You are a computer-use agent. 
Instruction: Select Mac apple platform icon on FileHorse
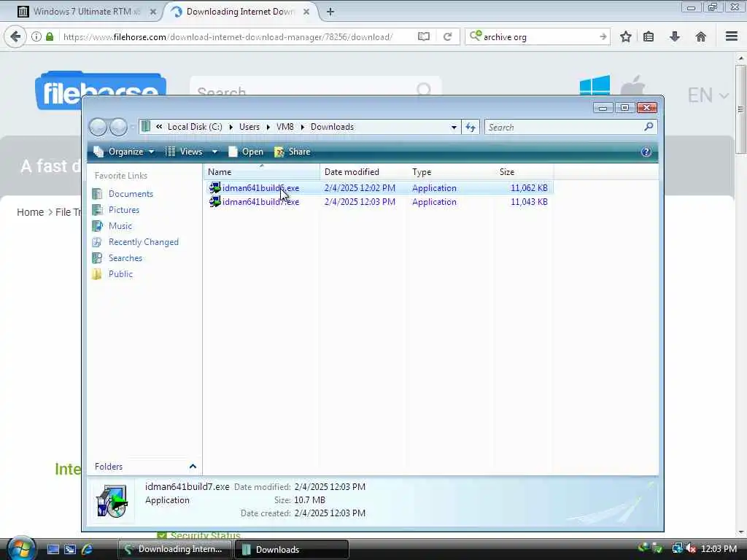(633, 86)
